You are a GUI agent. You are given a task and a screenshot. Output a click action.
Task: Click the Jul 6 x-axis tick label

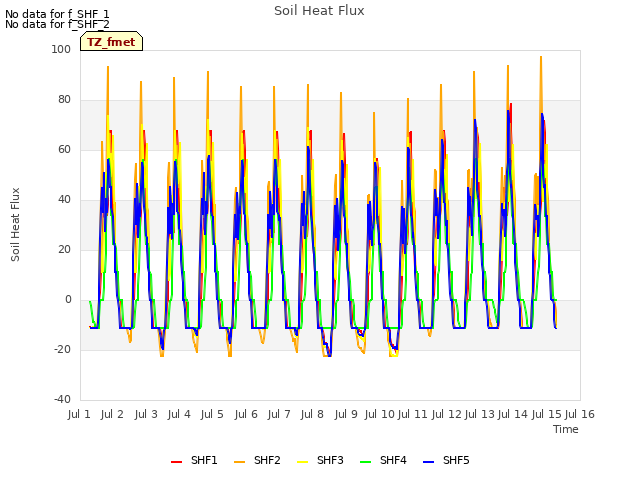point(246,414)
